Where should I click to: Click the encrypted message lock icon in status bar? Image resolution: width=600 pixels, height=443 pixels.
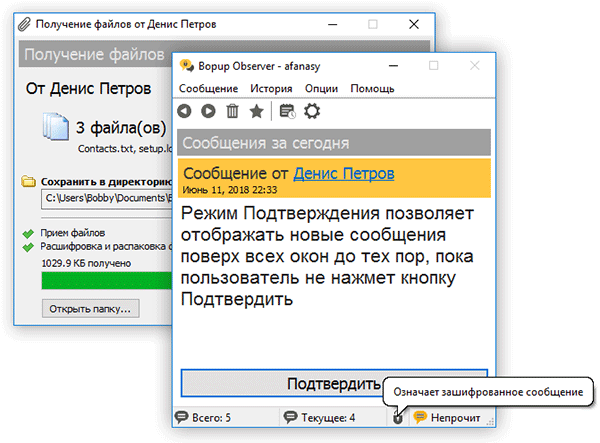(x=398, y=419)
